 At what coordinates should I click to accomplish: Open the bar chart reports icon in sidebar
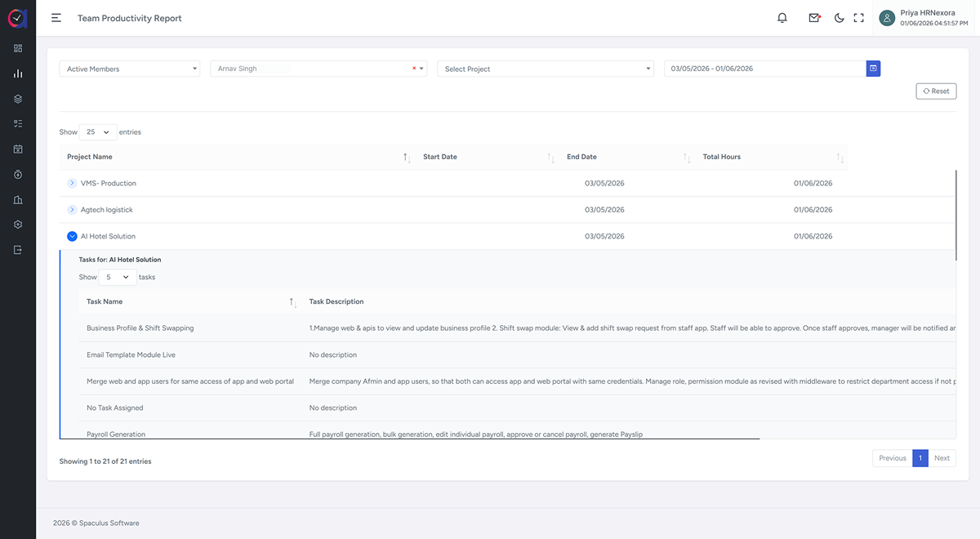[18, 73]
